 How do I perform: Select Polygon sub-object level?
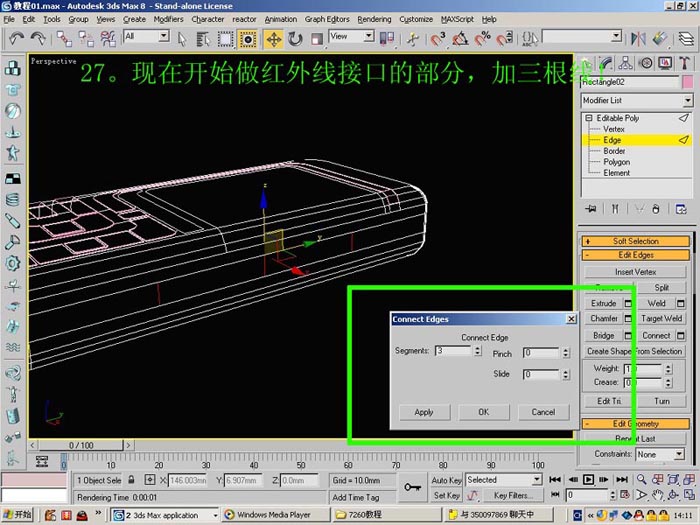(x=617, y=162)
